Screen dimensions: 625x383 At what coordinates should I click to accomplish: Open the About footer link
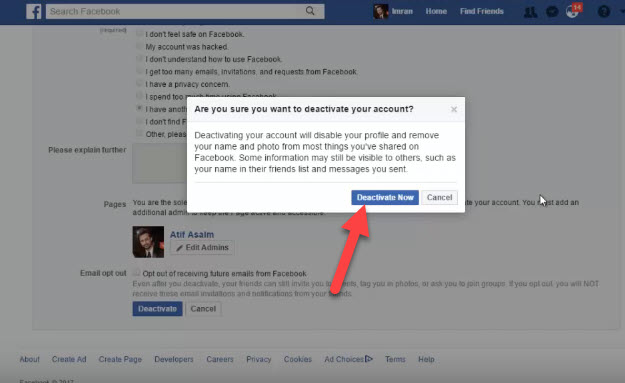[29, 359]
